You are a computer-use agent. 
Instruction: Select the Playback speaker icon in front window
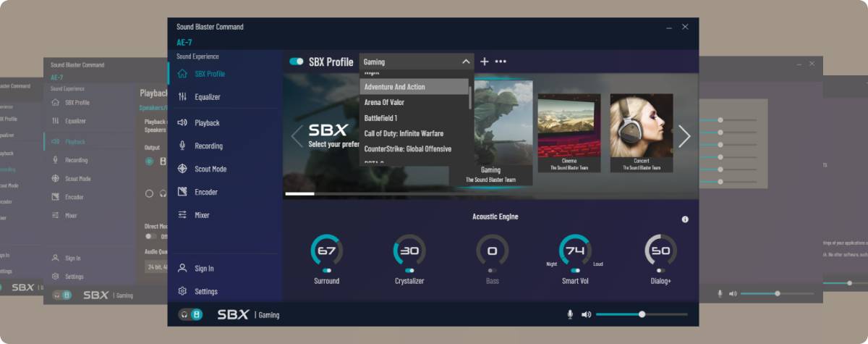tap(182, 123)
